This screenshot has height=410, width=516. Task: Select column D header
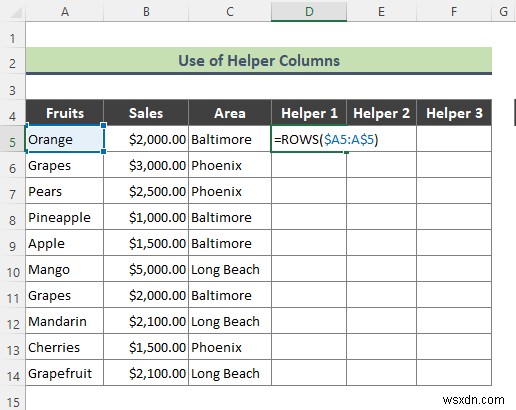[309, 12]
